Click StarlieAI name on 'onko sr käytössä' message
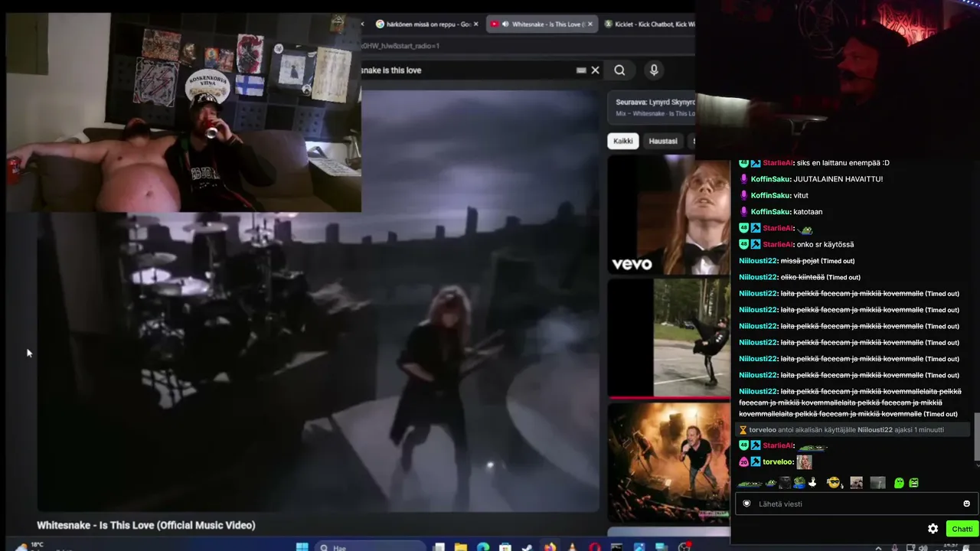Screen dimensions: 980x551 (778, 244)
